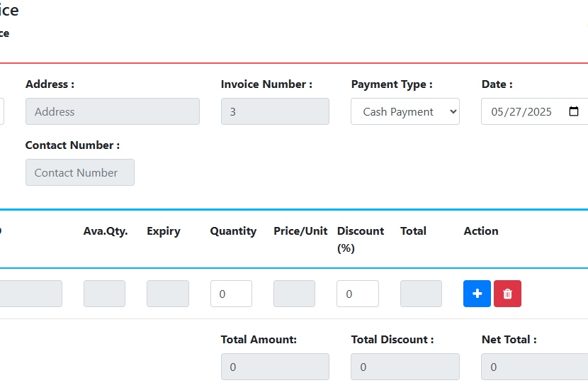Select the Total Discount field
588x383 pixels.
(405, 367)
